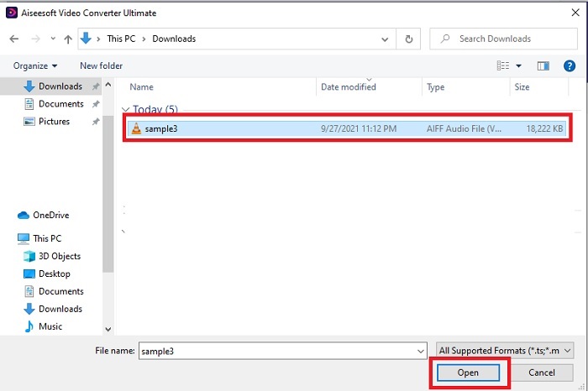Click the pin icon beside Pictures
The height and width of the screenshot is (391, 588).
point(96,122)
